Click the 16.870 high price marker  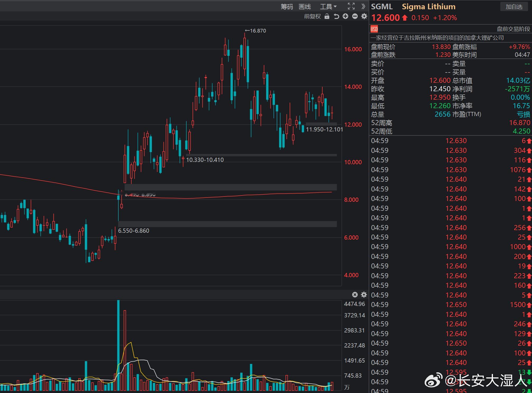pos(256,31)
